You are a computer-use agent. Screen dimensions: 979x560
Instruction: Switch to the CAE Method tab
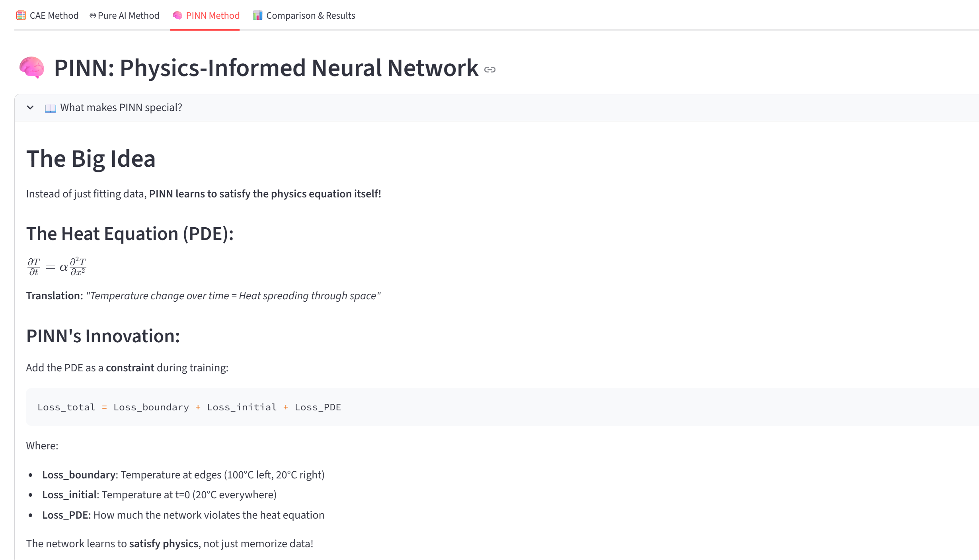coord(54,16)
